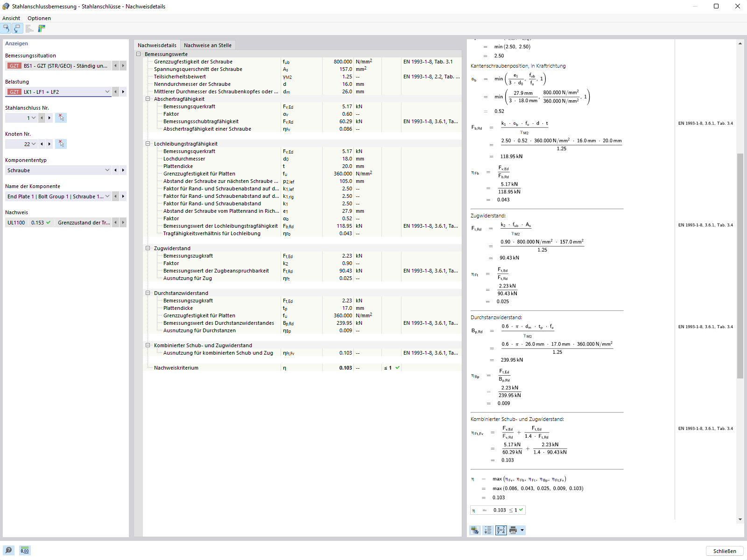Image resolution: width=747 pixels, height=560 pixels.
Task: Click the second toolbar icon with curved arrow
Action: (x=17, y=28)
